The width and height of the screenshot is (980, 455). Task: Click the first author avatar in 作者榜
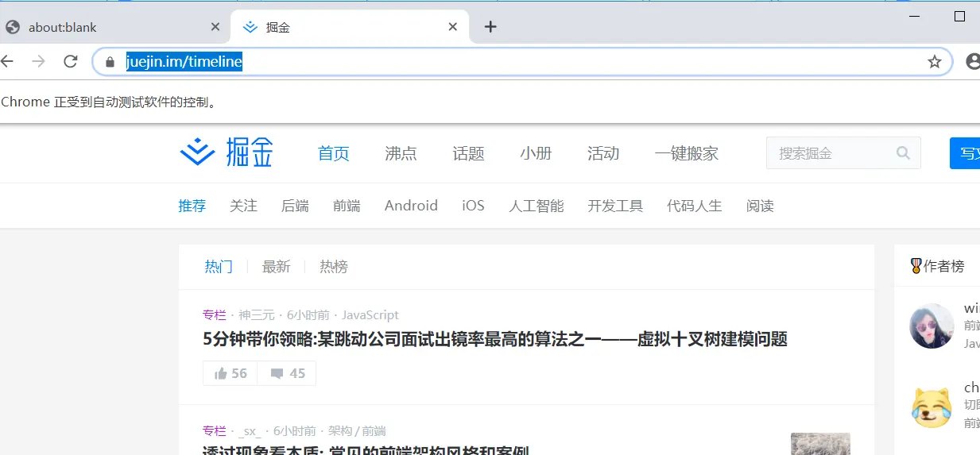932,326
